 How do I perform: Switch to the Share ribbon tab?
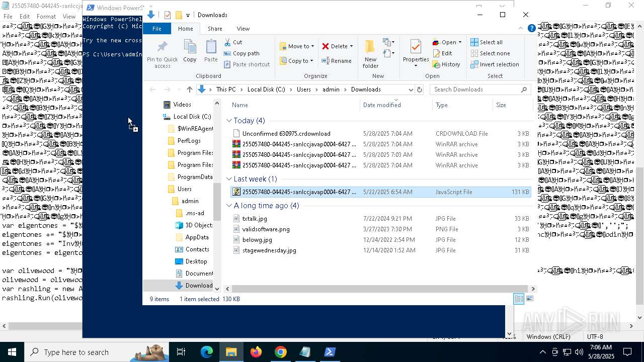[x=215, y=29]
